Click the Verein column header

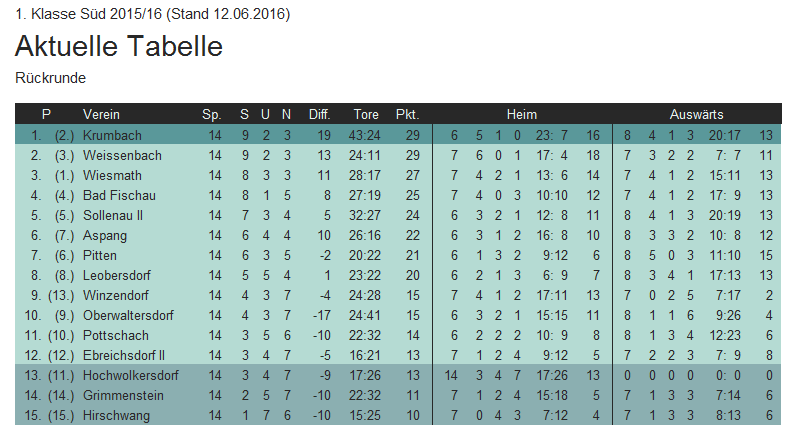pos(101,114)
